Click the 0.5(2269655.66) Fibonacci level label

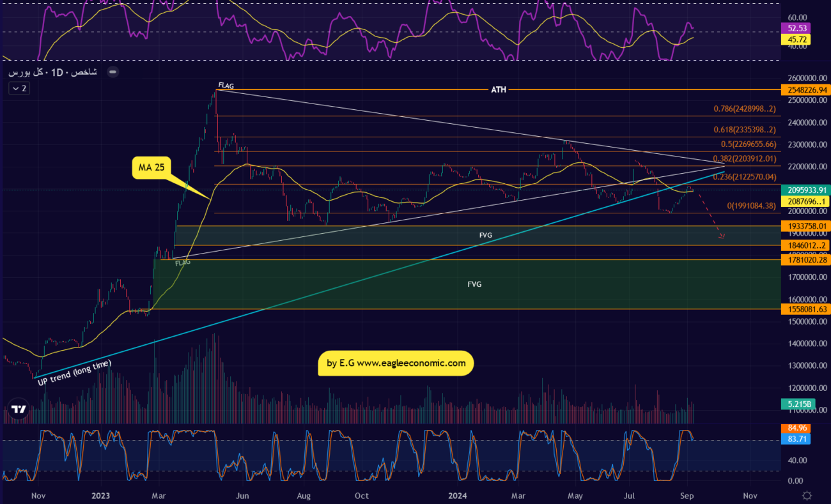coord(749,144)
